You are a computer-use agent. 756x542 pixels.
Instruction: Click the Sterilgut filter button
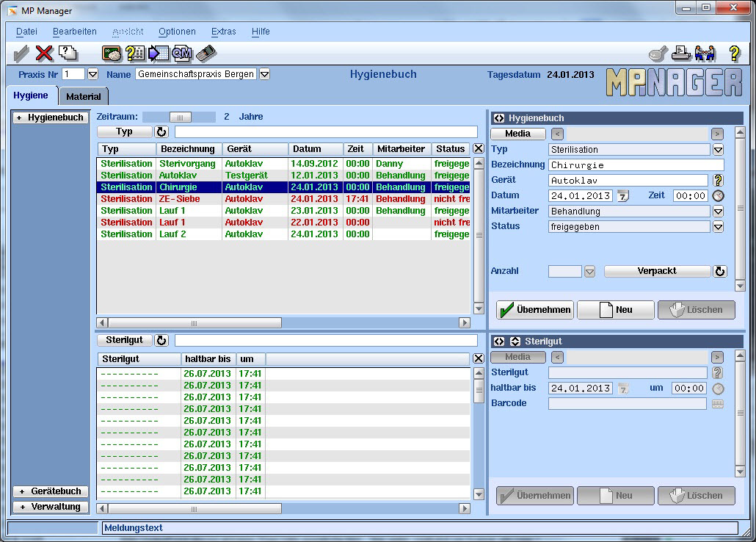tap(124, 340)
